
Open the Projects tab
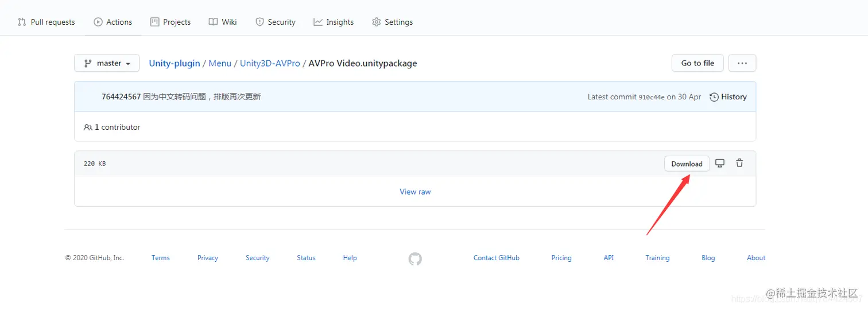click(x=170, y=22)
